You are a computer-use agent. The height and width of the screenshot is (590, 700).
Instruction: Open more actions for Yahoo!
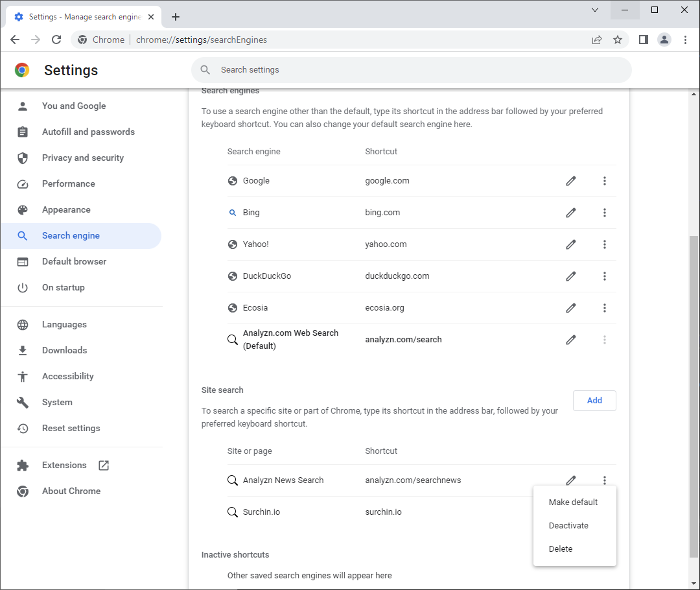[x=605, y=244]
